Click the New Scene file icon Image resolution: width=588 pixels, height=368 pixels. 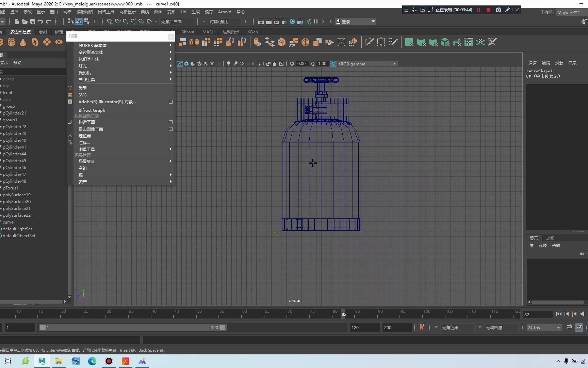[17, 21]
